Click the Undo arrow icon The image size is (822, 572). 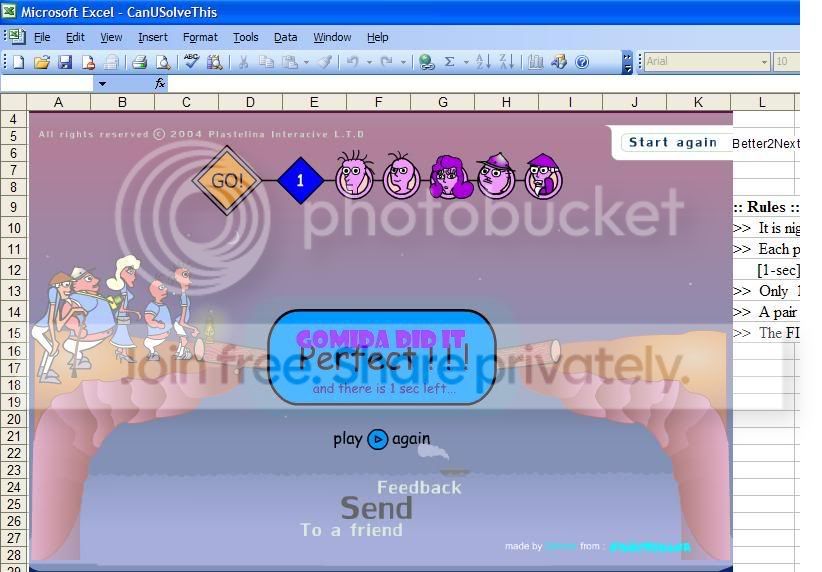[x=353, y=62]
